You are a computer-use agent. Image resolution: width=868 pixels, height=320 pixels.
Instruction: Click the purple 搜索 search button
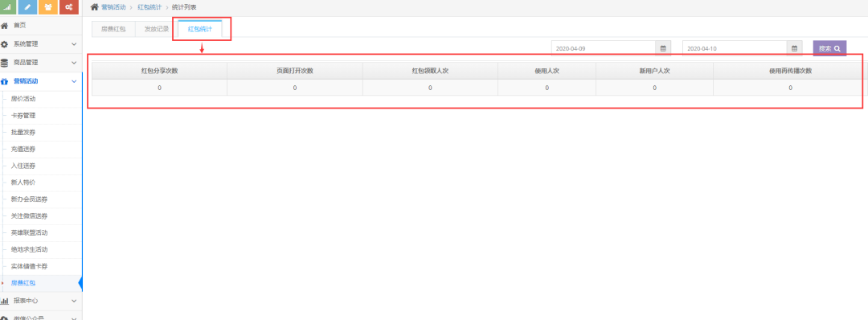click(x=829, y=49)
